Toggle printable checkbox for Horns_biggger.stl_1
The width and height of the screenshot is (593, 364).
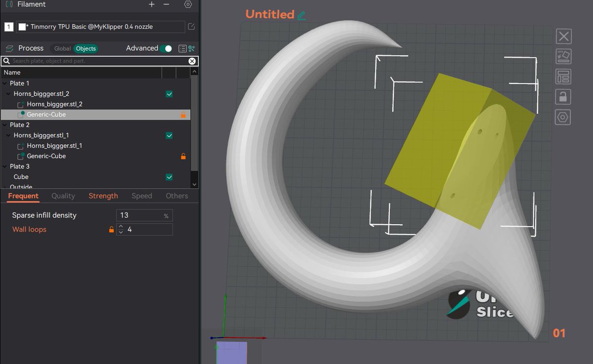pos(169,135)
